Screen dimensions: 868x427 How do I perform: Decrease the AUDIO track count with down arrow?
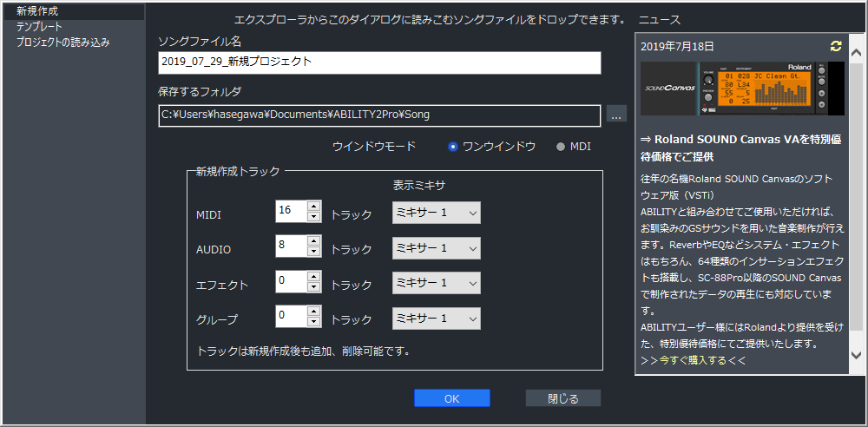coord(313,253)
